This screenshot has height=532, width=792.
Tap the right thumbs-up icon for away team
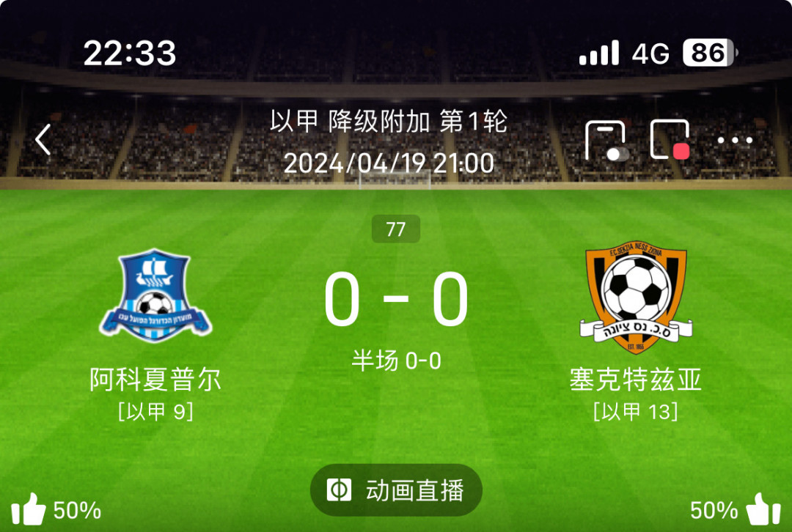coord(763,509)
